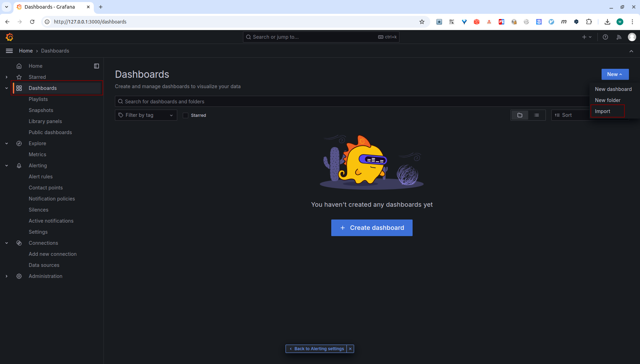640x364 pixels.
Task: Open the Filter by tag dropdown
Action: point(146,115)
